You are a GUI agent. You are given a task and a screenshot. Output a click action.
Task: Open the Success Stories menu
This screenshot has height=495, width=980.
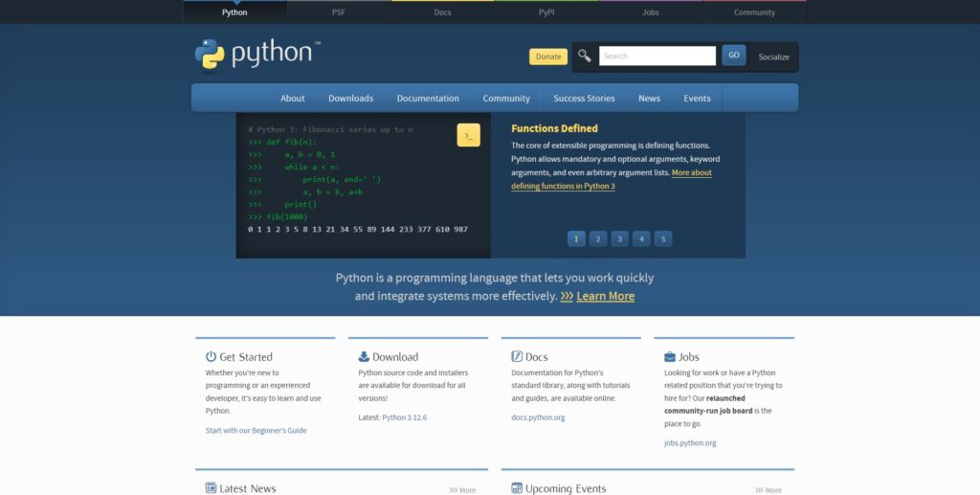click(584, 98)
